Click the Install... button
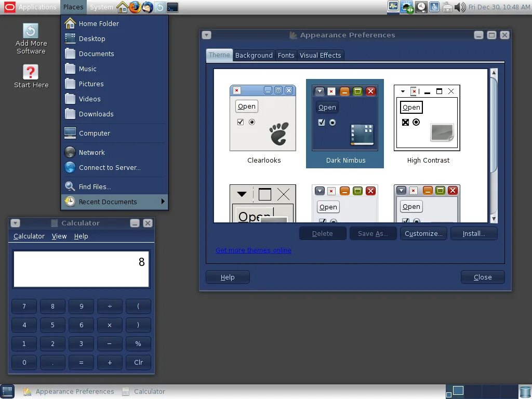The width and height of the screenshot is (532, 399). click(474, 233)
